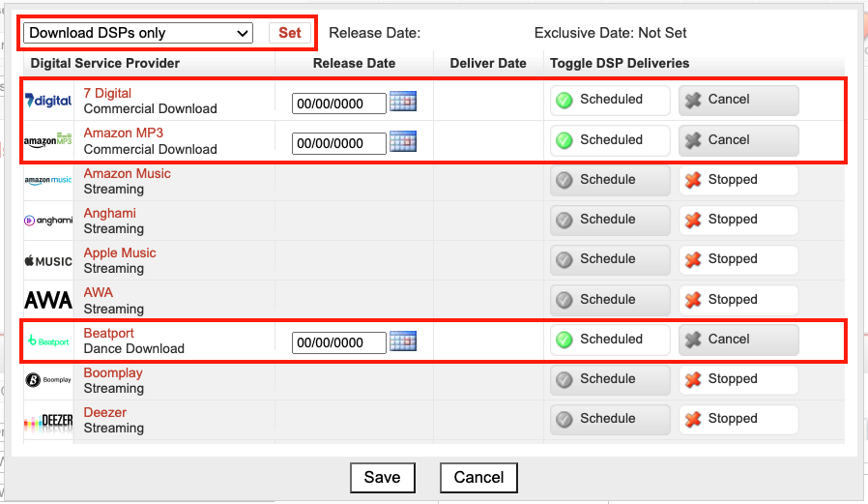Screen dimensions: 868x504
Task: Click Stopped for AWA
Action: (x=738, y=300)
